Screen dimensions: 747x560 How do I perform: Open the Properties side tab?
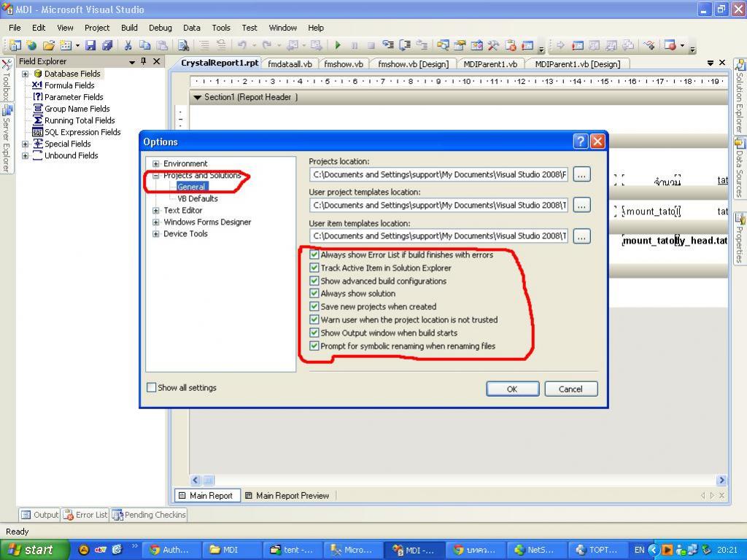tap(740, 238)
